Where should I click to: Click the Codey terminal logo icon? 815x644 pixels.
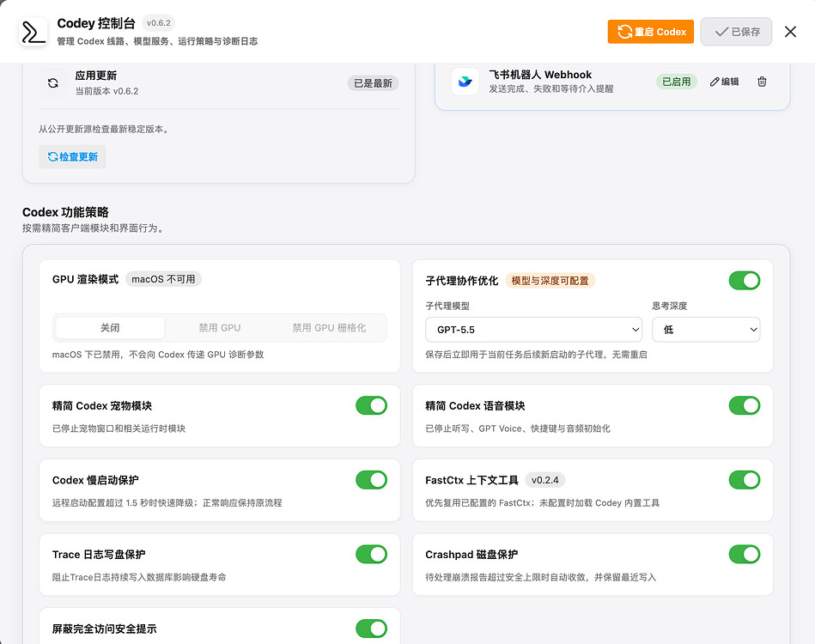33,32
